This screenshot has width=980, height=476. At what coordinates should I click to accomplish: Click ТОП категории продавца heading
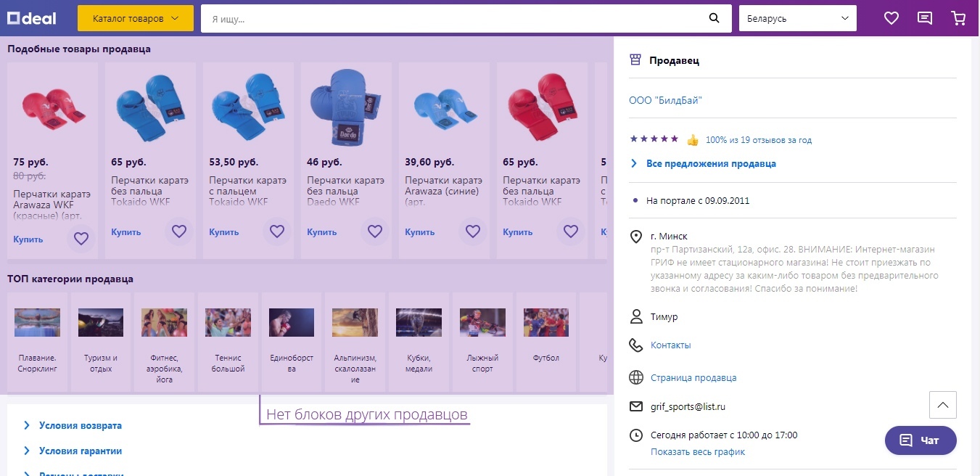click(70, 279)
